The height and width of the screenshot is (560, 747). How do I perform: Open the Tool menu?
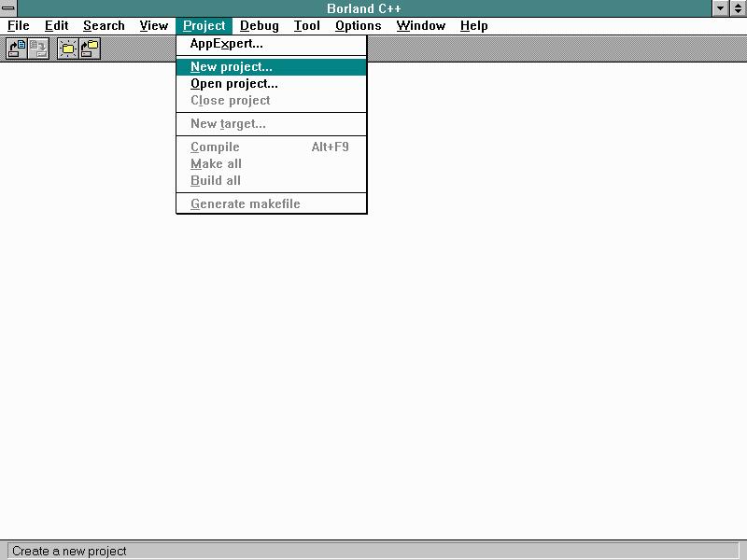point(306,26)
